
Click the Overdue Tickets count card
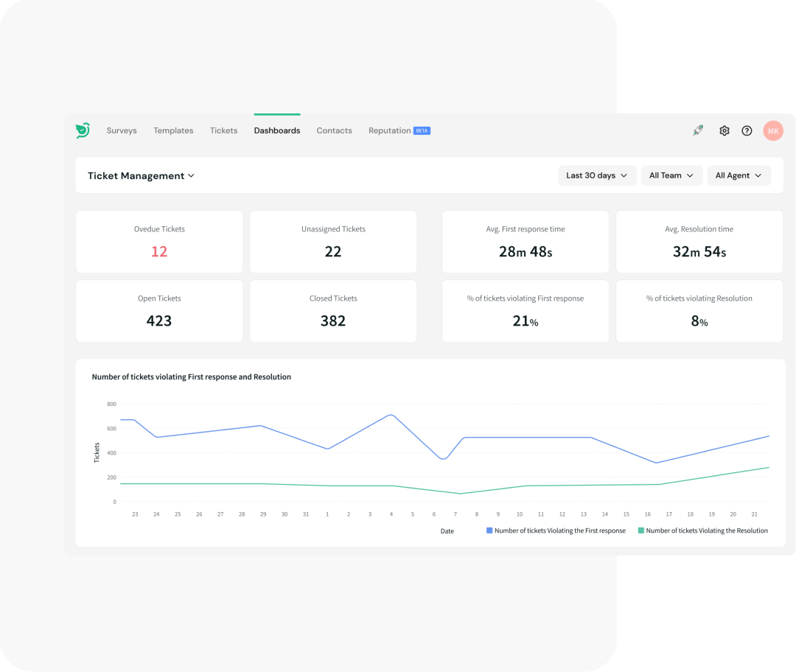tap(159, 242)
